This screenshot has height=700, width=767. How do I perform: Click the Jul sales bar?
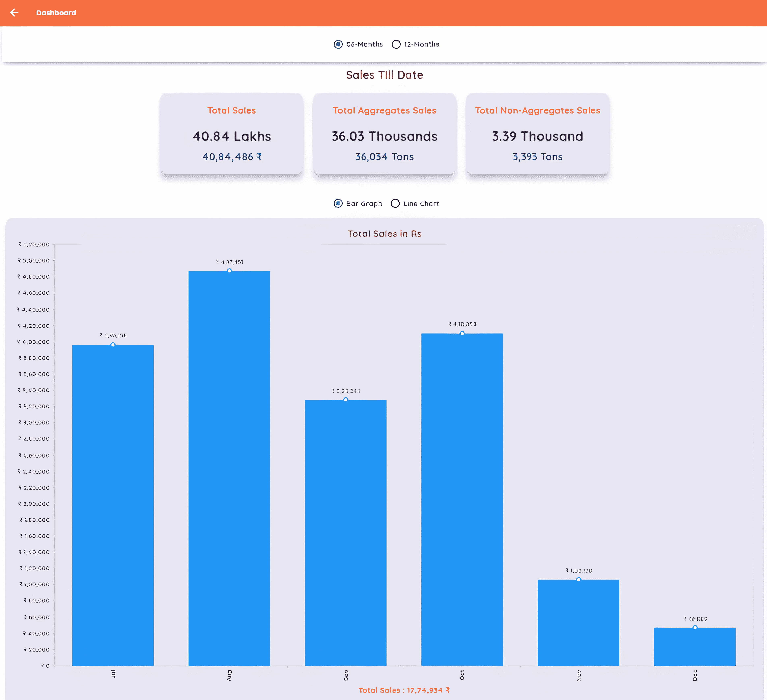click(x=113, y=505)
